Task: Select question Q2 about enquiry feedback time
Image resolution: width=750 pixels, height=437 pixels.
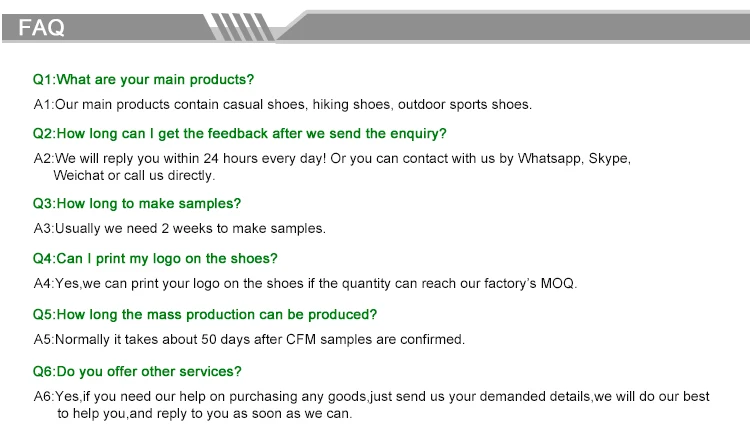Action: (x=239, y=133)
